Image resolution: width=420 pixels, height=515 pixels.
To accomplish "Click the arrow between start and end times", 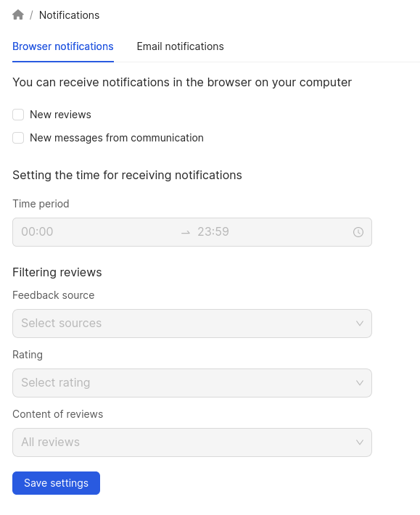I will (186, 233).
